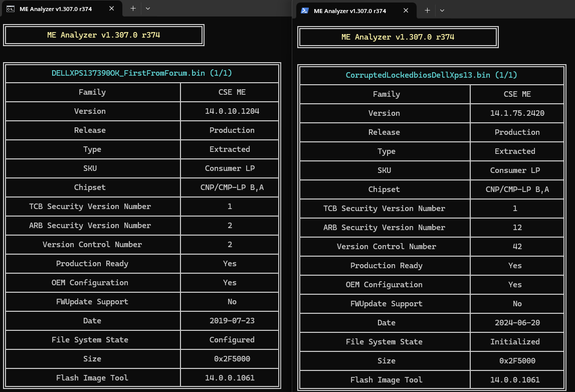Click the right window's SKU value Consumer LP
Image resolution: width=575 pixels, height=392 pixels.
[515, 170]
